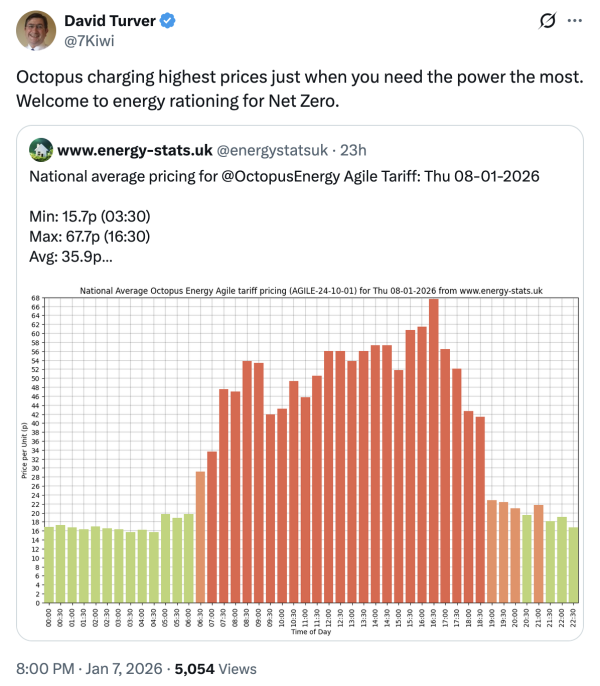Click the green bar at 00:00
Image resolution: width=600 pixels, height=686 pixels.
49,565
